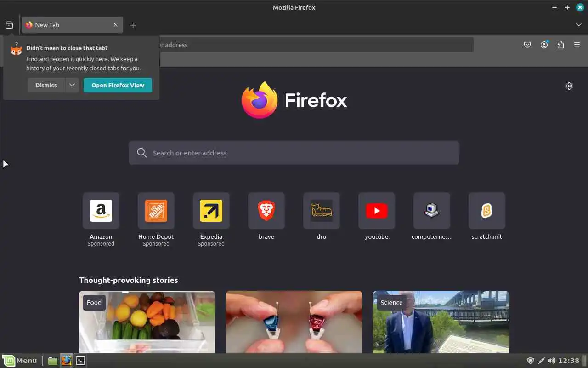Click the Amazon Sponsored label text
The height and width of the screenshot is (368, 588).
[101, 244]
